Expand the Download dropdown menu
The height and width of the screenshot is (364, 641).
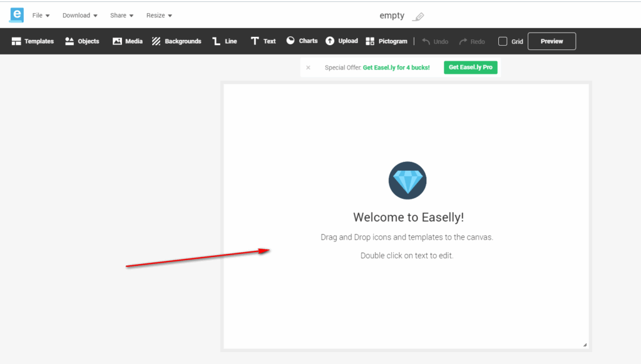coord(79,16)
